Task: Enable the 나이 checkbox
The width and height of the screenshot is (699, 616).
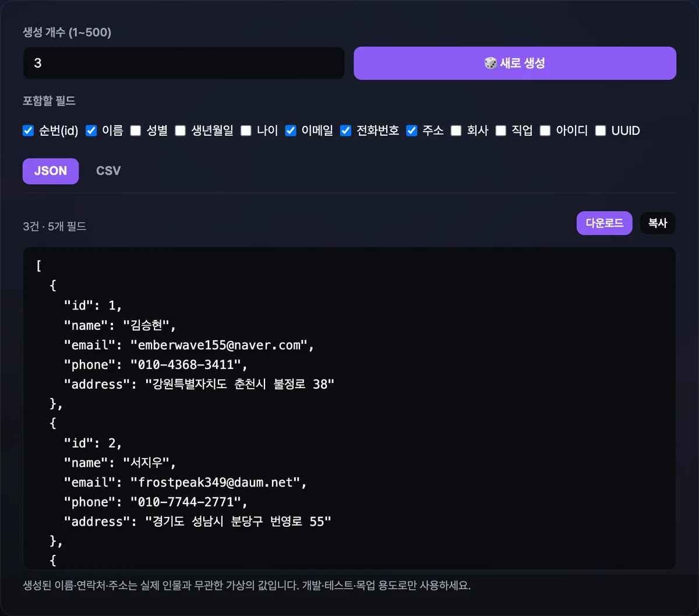Action: [246, 131]
